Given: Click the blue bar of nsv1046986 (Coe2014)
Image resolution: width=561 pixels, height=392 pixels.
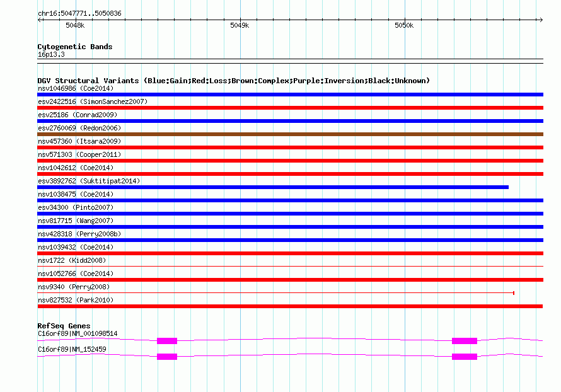Looking at the screenshot, I should tap(290, 95).
